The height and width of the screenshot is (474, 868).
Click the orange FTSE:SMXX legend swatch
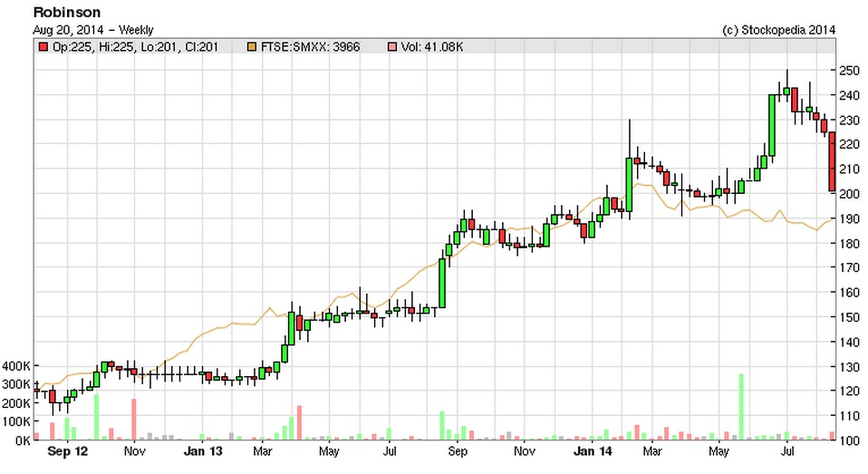pos(251,47)
